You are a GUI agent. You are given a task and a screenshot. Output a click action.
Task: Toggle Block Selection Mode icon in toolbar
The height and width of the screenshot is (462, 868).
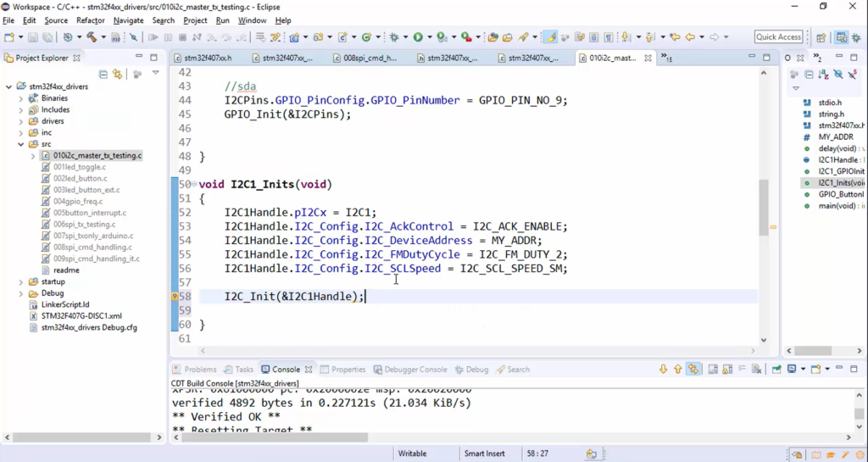[x=593, y=37]
